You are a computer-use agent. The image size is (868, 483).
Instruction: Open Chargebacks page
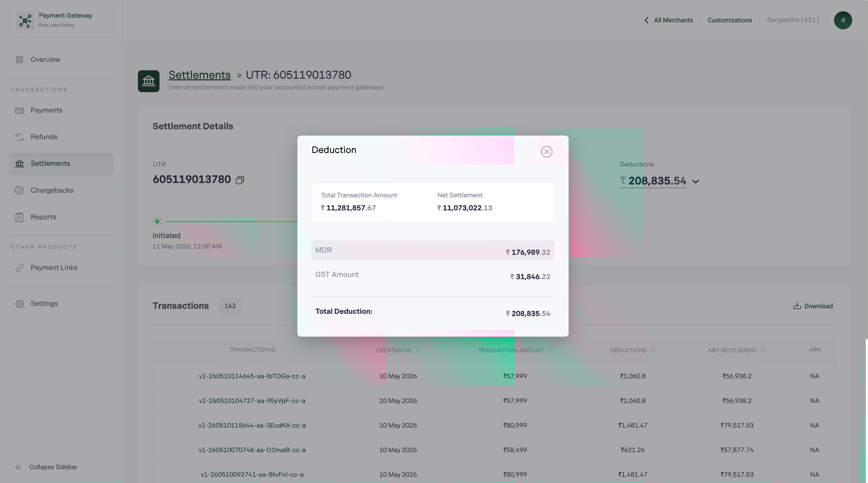[x=61, y=190]
